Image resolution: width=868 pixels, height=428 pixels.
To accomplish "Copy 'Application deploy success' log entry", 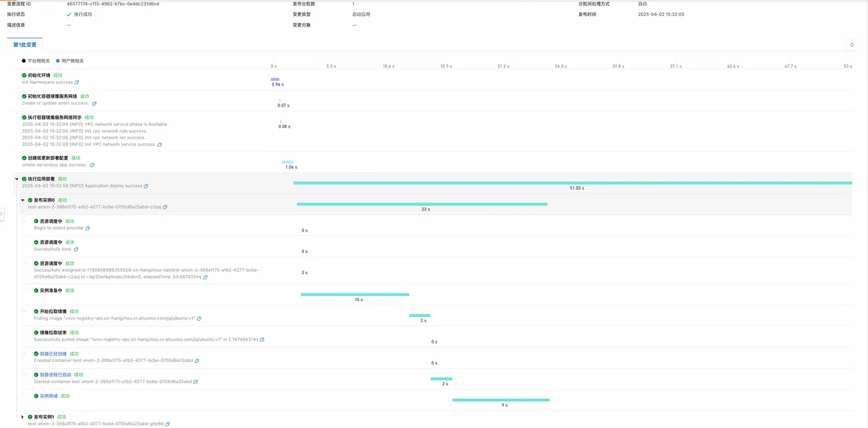I will pos(146,186).
